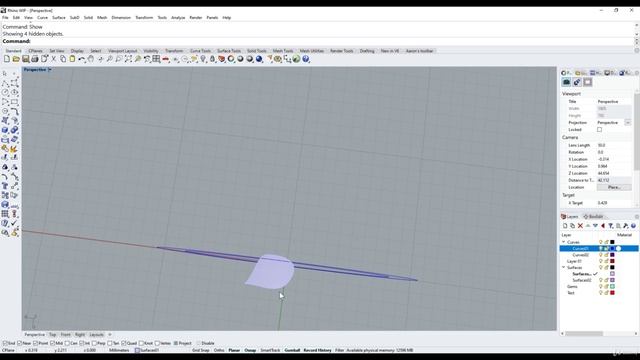
Task: Click the padlock lock objects icon
Action: click(x=212, y=59)
